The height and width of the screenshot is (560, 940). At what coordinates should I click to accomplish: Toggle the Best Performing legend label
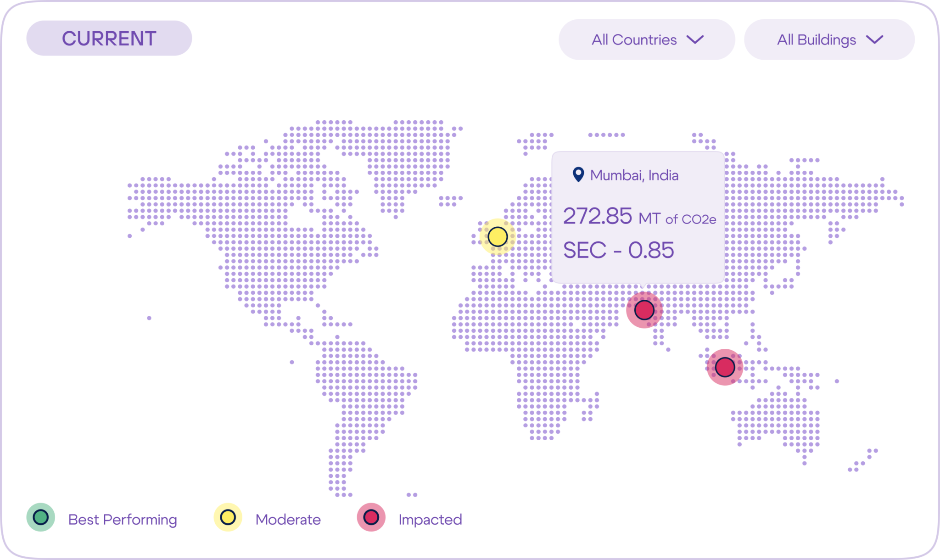(123, 520)
